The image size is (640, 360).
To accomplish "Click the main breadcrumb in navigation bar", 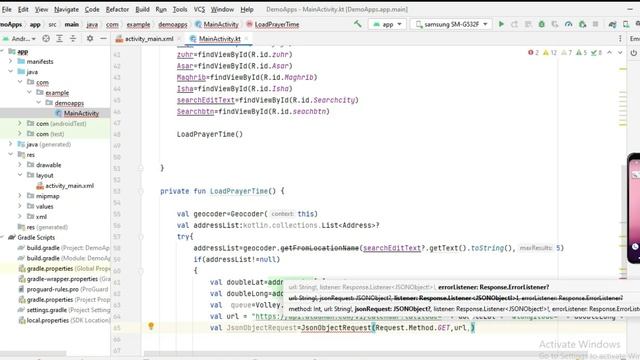I will pyautogui.click(x=71, y=24).
